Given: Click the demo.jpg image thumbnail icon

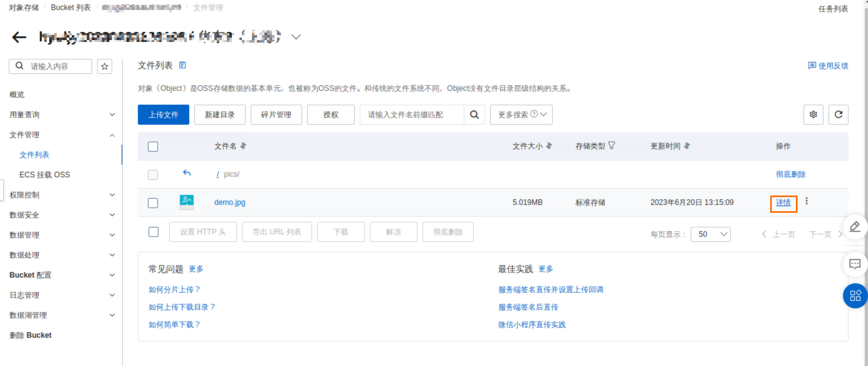Looking at the screenshot, I should click(x=186, y=202).
